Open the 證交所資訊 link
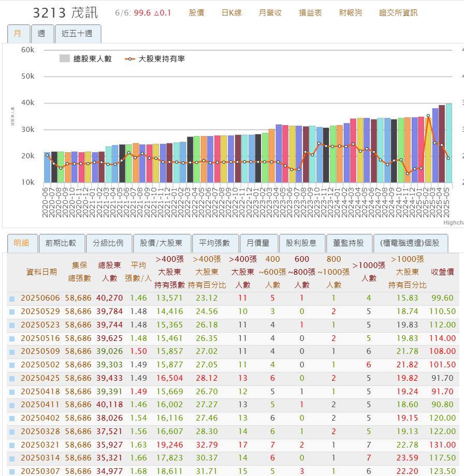 (398, 12)
